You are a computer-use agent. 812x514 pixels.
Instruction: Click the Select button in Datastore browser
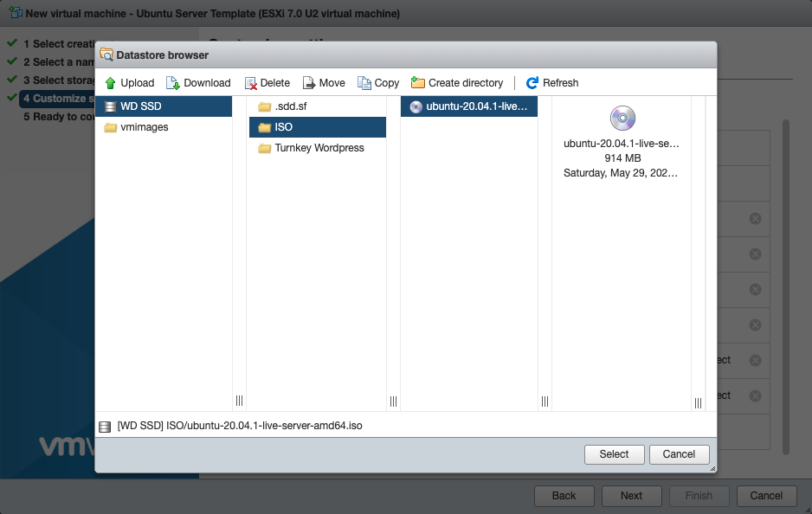coord(614,454)
